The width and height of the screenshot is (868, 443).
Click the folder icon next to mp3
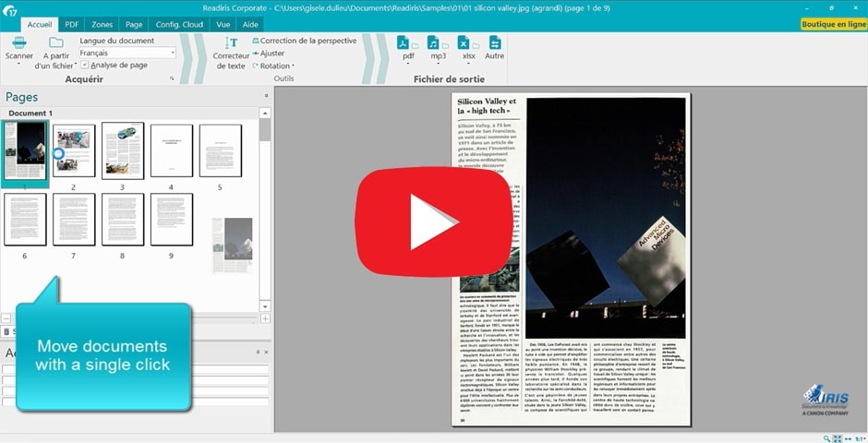(445, 45)
